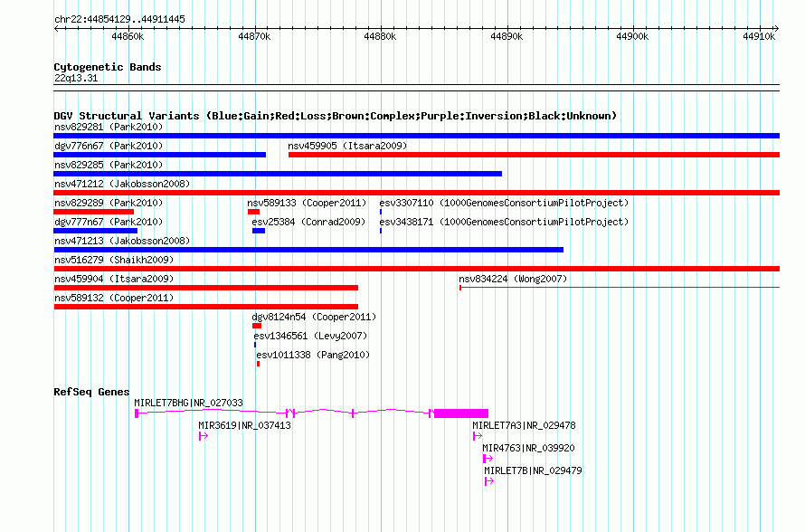805x532 pixels.
Task: Click the first MIRLET7BHG exon at left end
Action: coord(137,413)
